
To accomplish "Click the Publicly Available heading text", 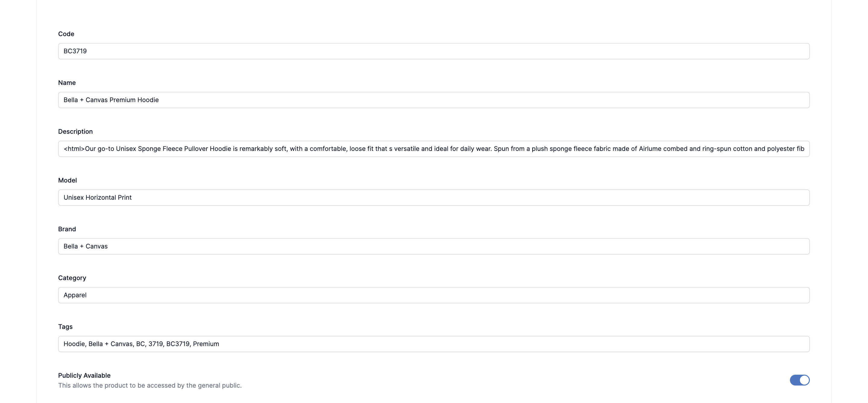I will pos(84,375).
